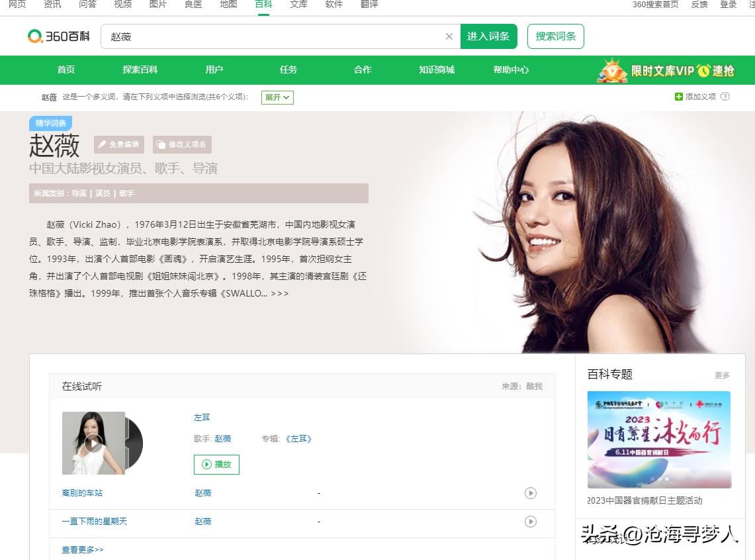Click the green 播放 button for 左耳
This screenshot has width=755, height=560.
tap(216, 465)
